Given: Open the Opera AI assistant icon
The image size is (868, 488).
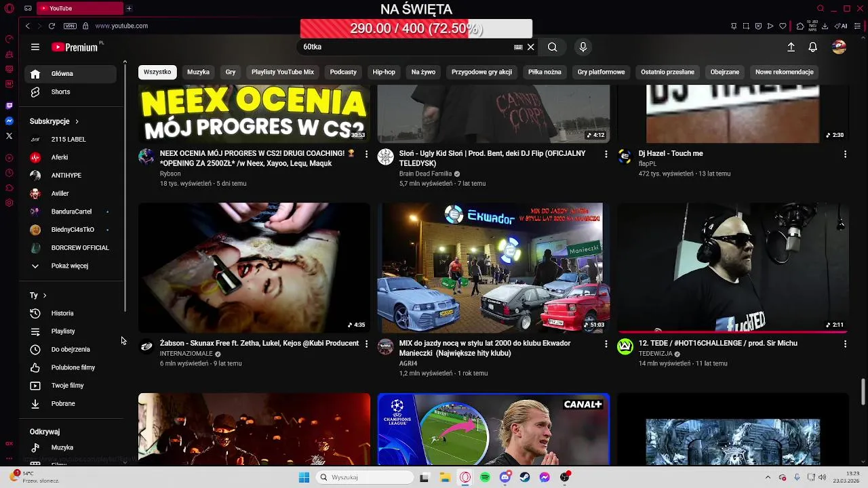Looking at the screenshot, I should tap(842, 26).
